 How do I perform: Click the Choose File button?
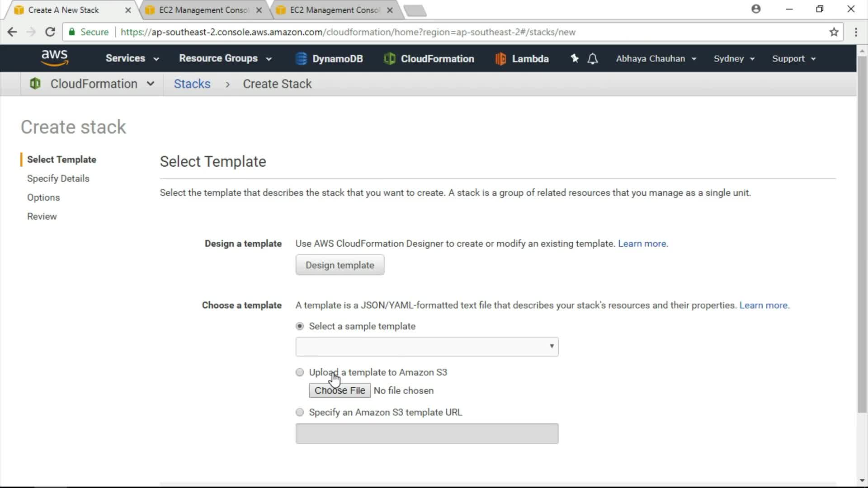340,390
